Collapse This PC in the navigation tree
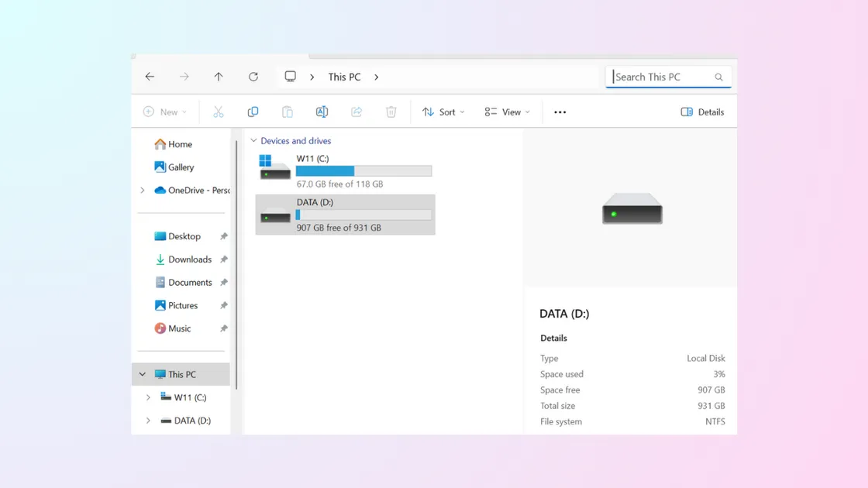 click(142, 373)
